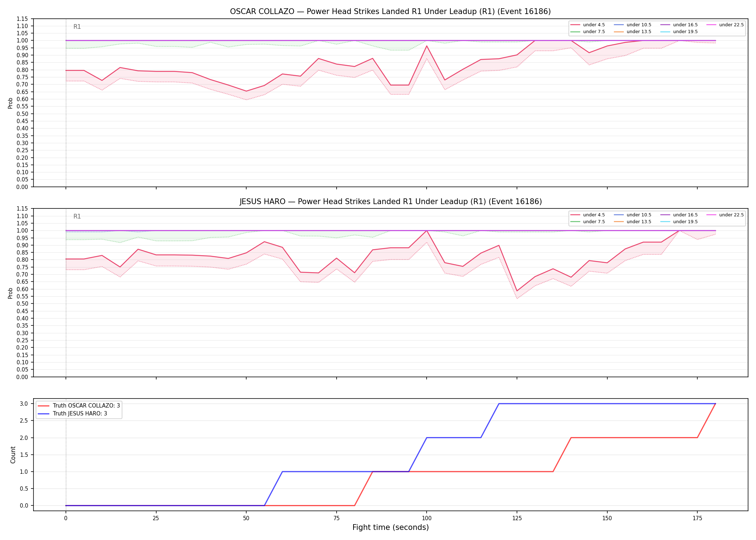Click the 0.50 tick in Oscar Collazo chart
This screenshot has width=756, height=540.
coord(22,114)
